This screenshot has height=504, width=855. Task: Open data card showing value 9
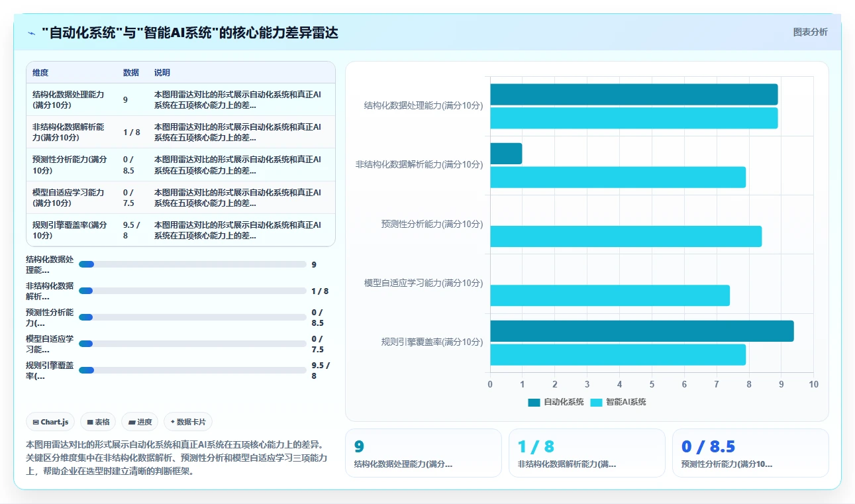coord(423,453)
